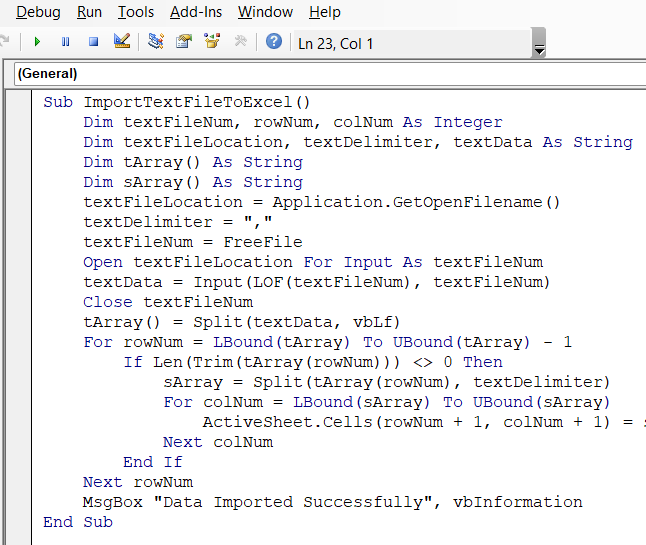646x545 pixels.
Task: Click the margin indicator bar beside MsgBox line
Action: point(19,502)
